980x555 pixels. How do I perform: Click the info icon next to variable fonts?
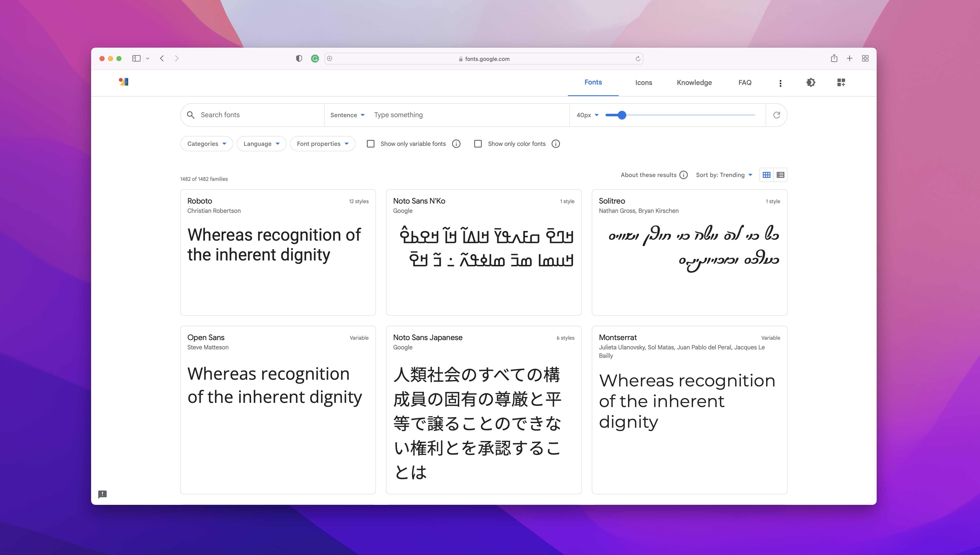coord(456,144)
